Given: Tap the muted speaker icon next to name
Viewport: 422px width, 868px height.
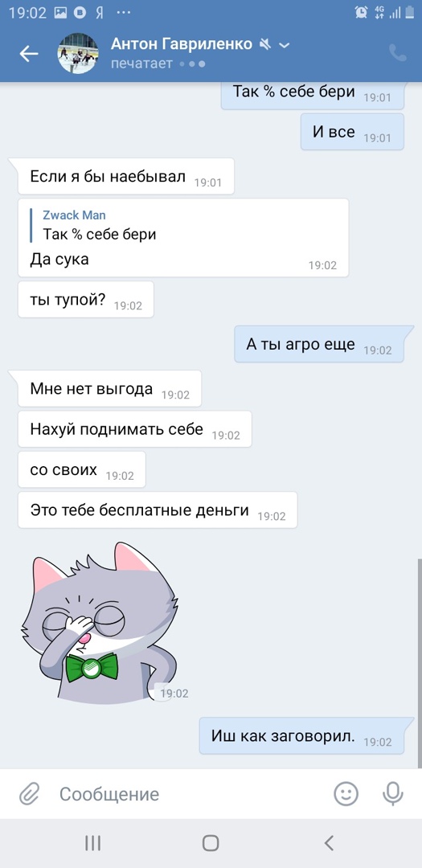Looking at the screenshot, I should point(266,44).
